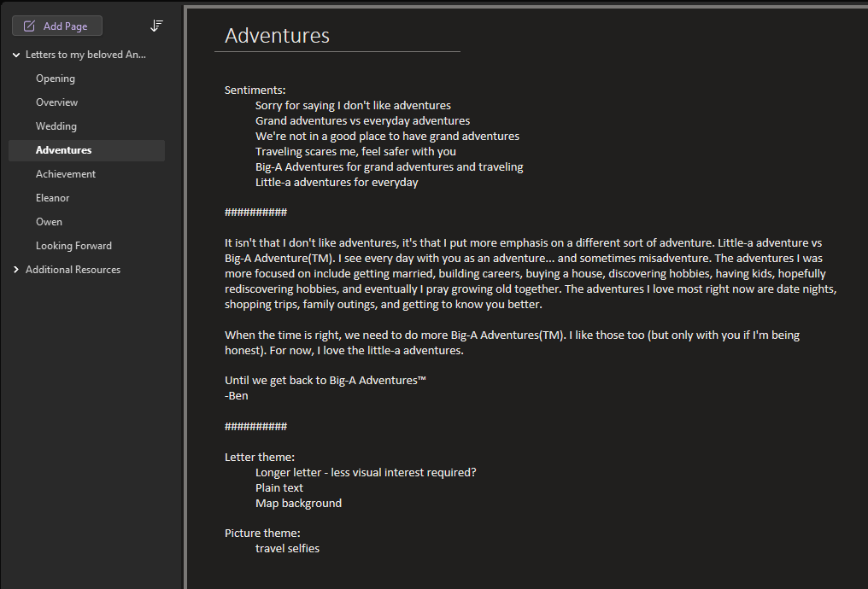Click the selected Adventures page in list
The height and width of the screenshot is (589, 868).
tap(63, 150)
